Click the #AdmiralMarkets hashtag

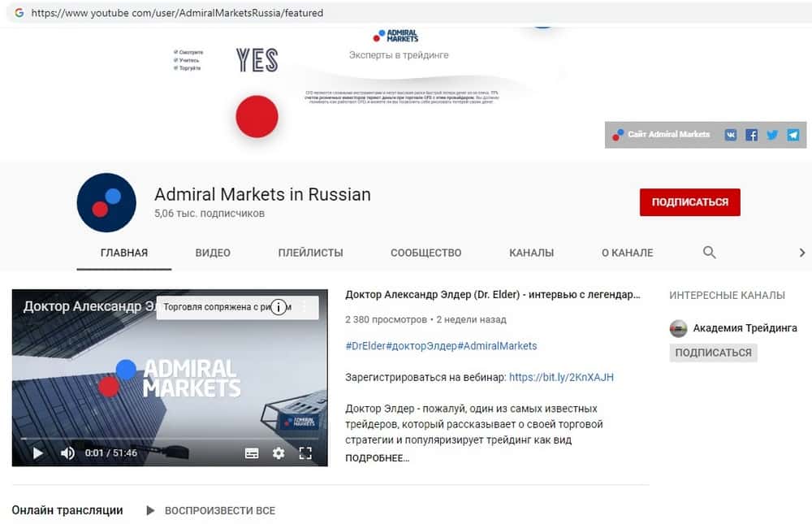(x=497, y=346)
